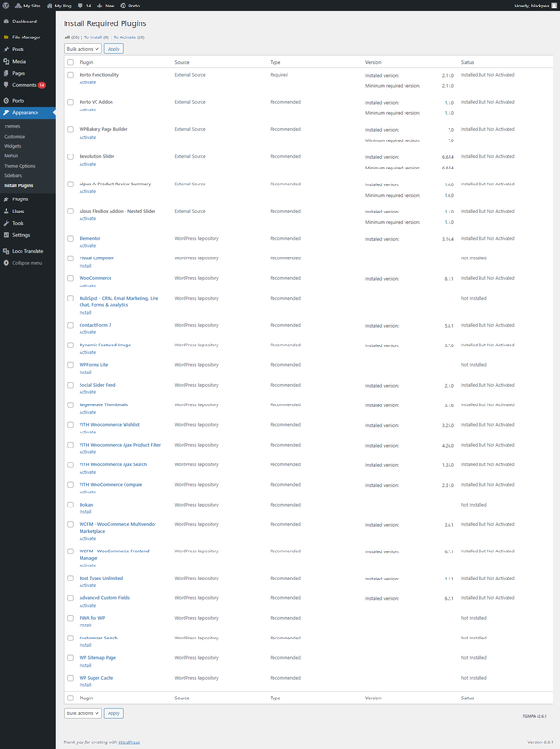Viewport: 560px width, 749px height.
Task: Open the YITH WooCommerce Compare link
Action: (x=111, y=484)
